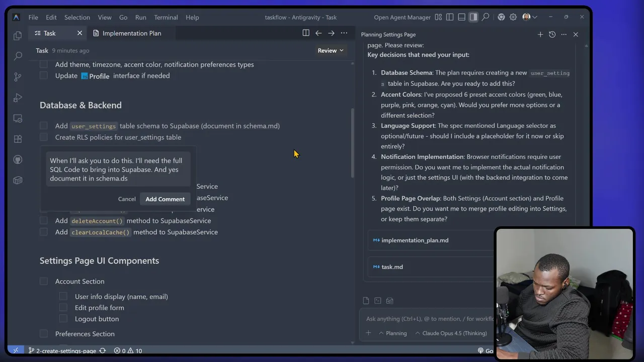Click the split editor icon
The height and width of the screenshot is (362, 644).
(x=306, y=33)
